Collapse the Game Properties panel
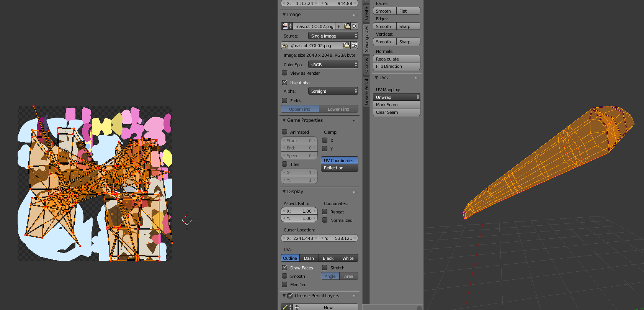The image size is (644, 310). point(284,120)
